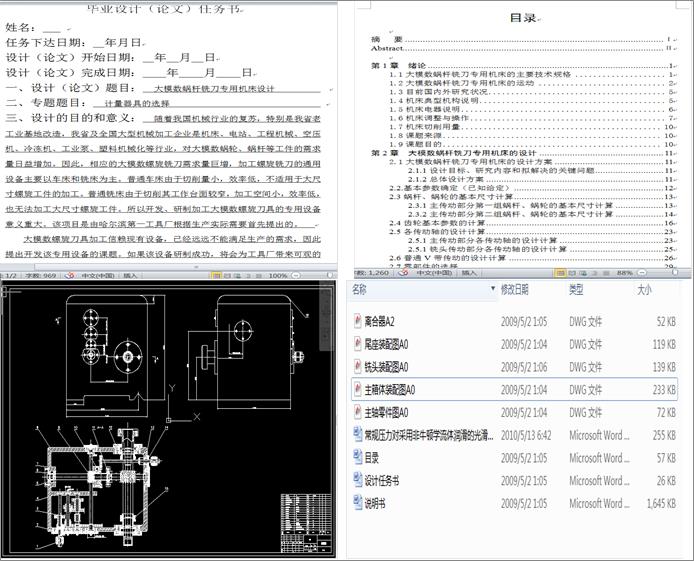Switch right Word window to Draft view

coord(606,273)
